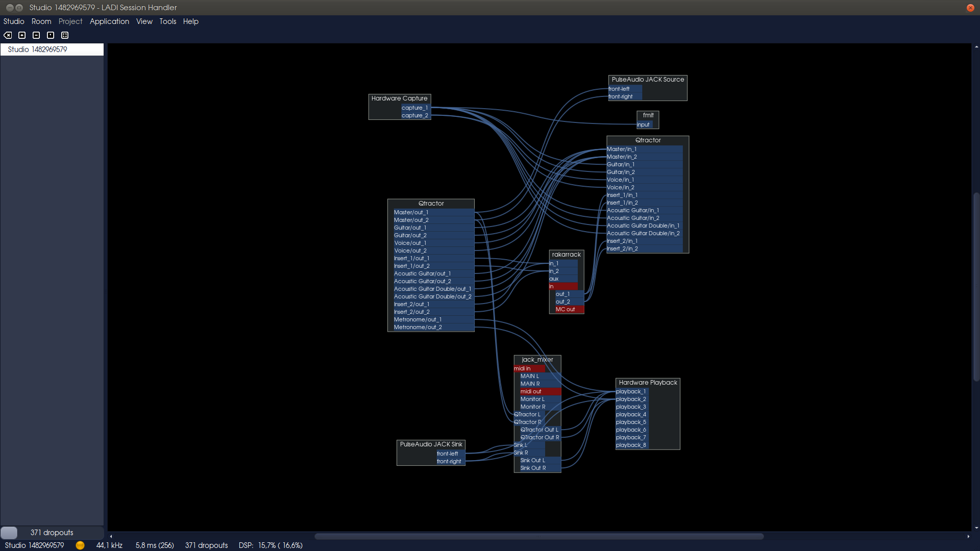The image size is (980, 551).
Task: Select front-left port of PulseAudio JACK Source
Action: coord(625,89)
